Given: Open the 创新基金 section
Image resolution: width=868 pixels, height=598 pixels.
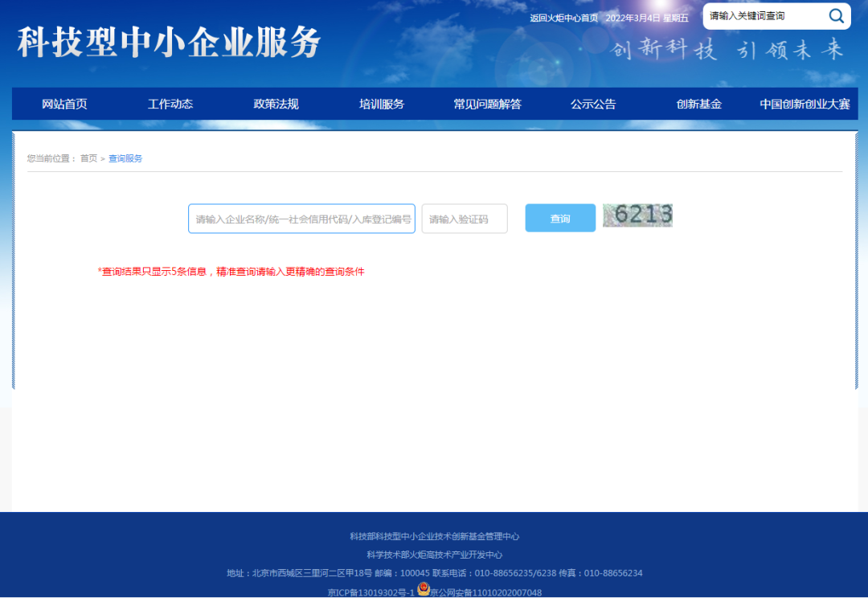Looking at the screenshot, I should (698, 103).
